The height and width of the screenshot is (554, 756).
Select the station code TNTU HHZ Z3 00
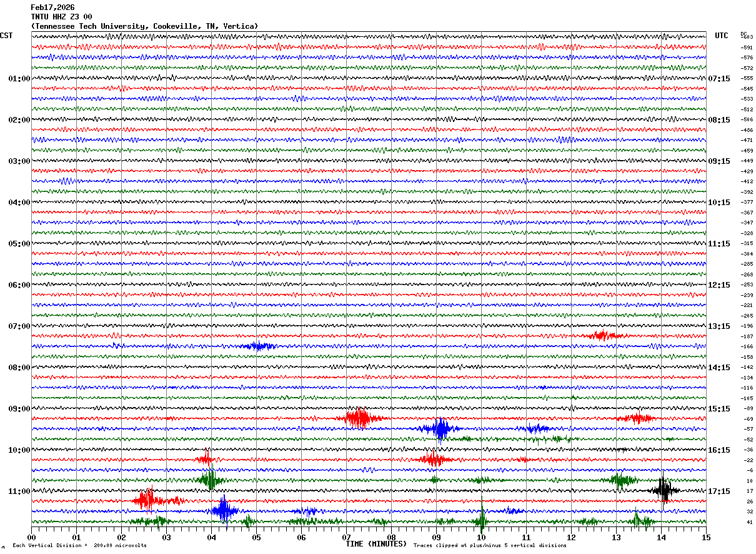[x=61, y=17]
